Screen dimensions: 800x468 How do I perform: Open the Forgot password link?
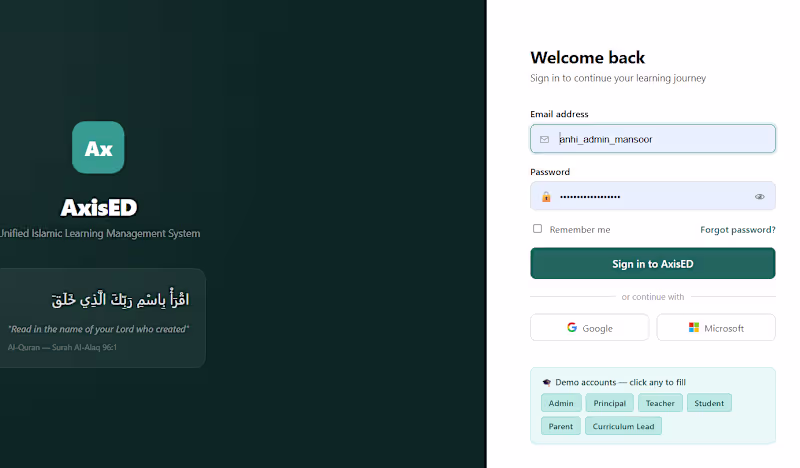[x=738, y=230]
